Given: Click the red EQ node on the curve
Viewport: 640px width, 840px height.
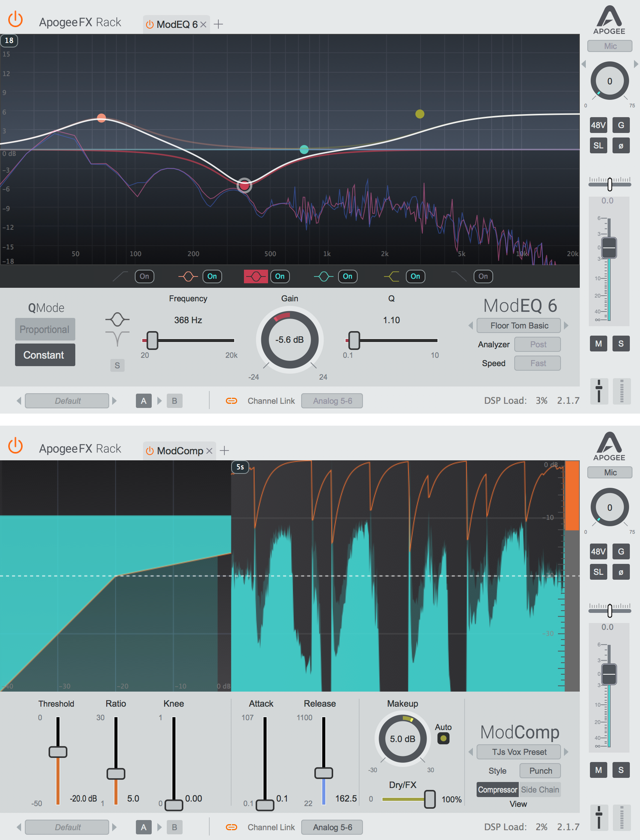Looking at the screenshot, I should click(x=244, y=186).
